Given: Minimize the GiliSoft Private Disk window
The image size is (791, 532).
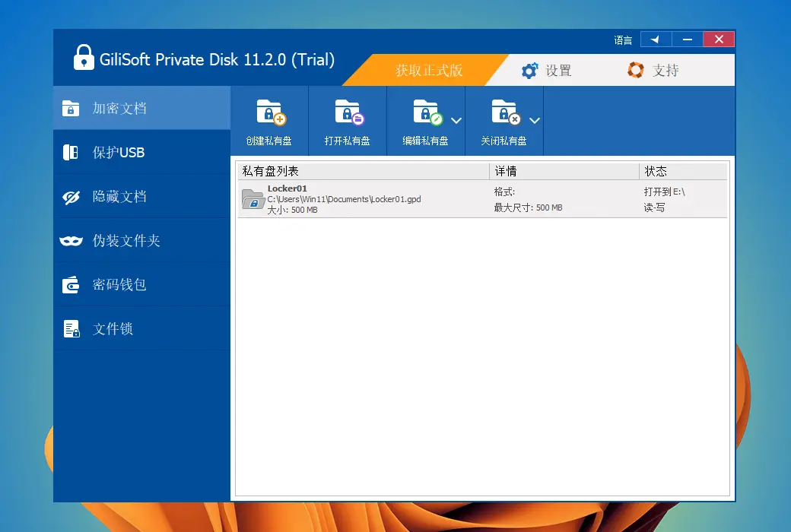Looking at the screenshot, I should click(687, 40).
